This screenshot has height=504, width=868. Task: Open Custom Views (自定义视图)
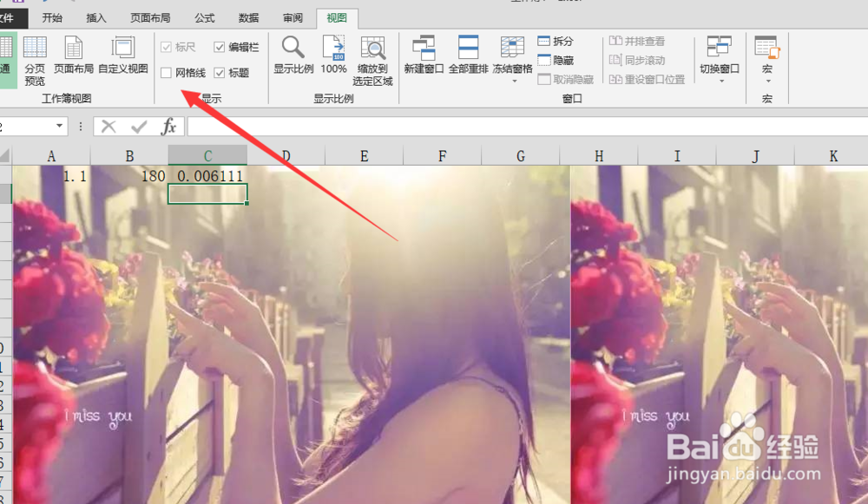[x=123, y=56]
